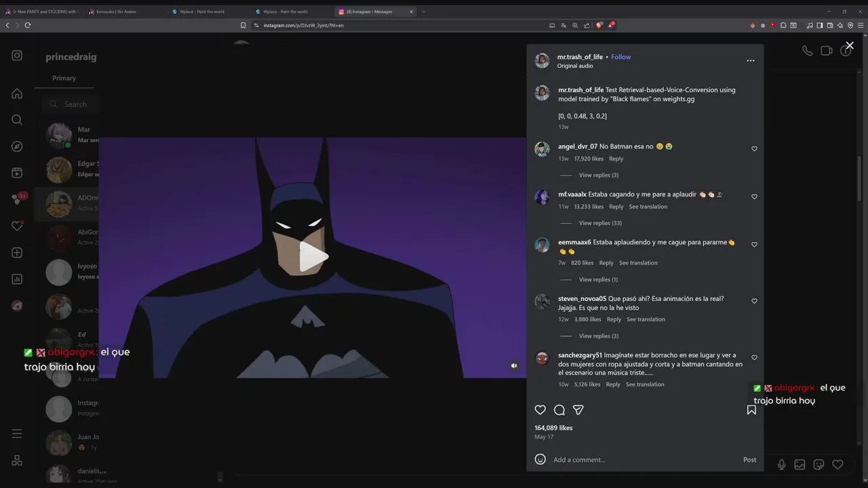The height and width of the screenshot is (488, 868).
Task: See translation of eemmaax6's comment
Action: [638, 263]
